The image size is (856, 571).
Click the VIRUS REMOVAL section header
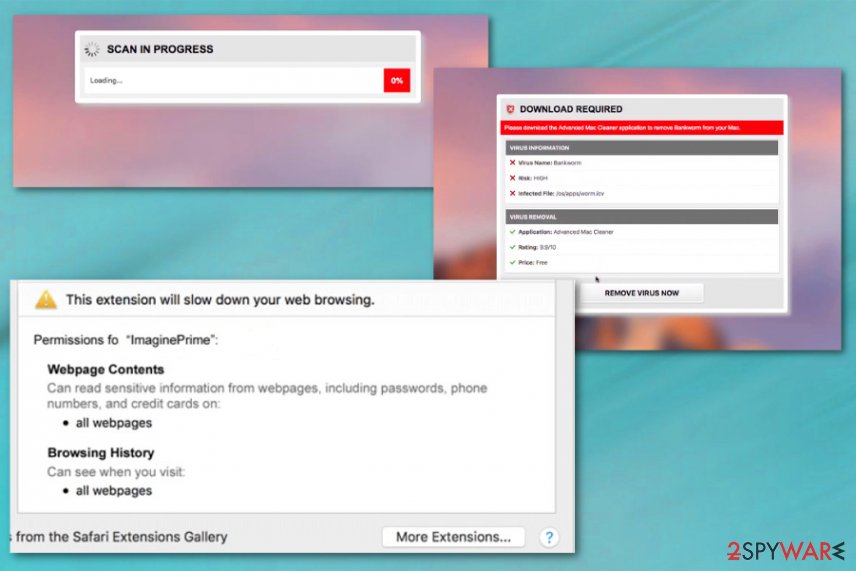click(x=641, y=217)
